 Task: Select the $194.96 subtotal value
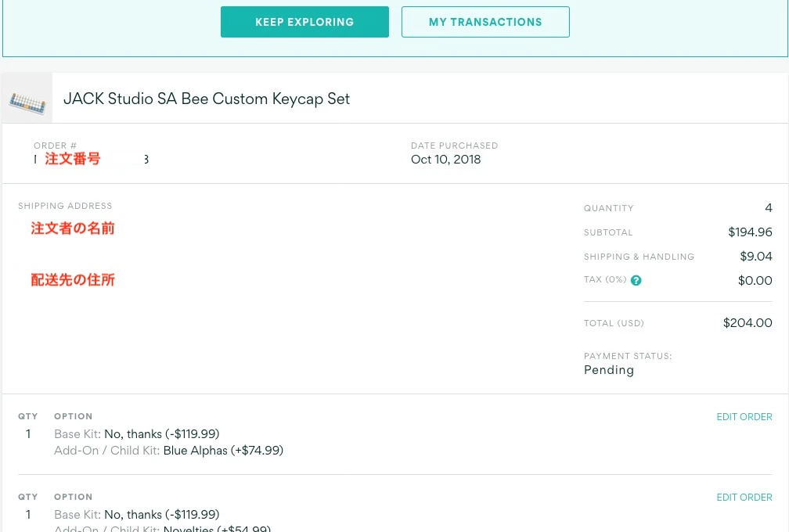pyautogui.click(x=750, y=232)
